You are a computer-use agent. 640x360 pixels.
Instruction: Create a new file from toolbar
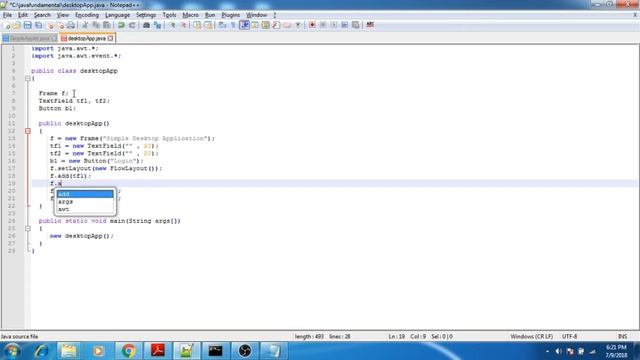point(7,25)
